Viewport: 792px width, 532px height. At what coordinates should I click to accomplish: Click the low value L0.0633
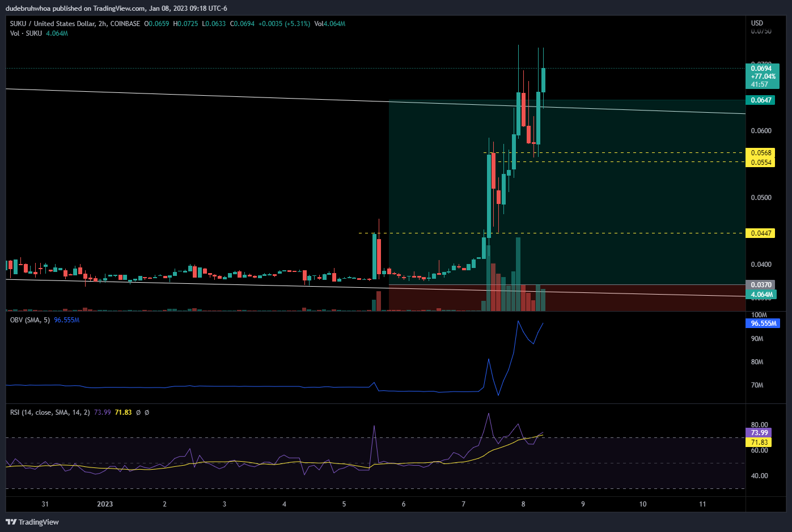click(x=214, y=24)
